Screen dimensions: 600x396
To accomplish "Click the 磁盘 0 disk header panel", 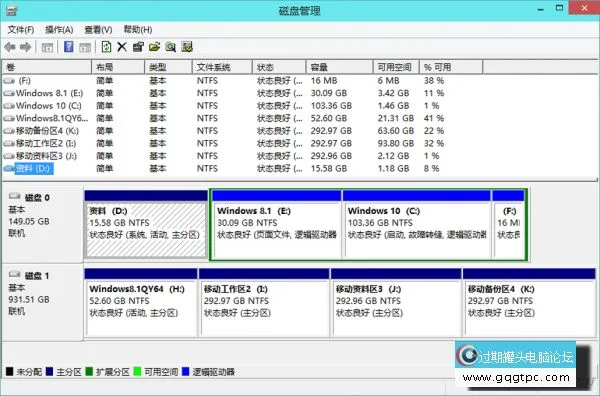I will [x=42, y=224].
